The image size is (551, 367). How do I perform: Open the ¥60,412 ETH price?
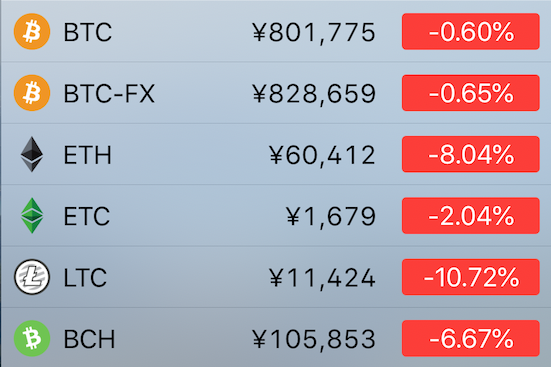pyautogui.click(x=322, y=155)
